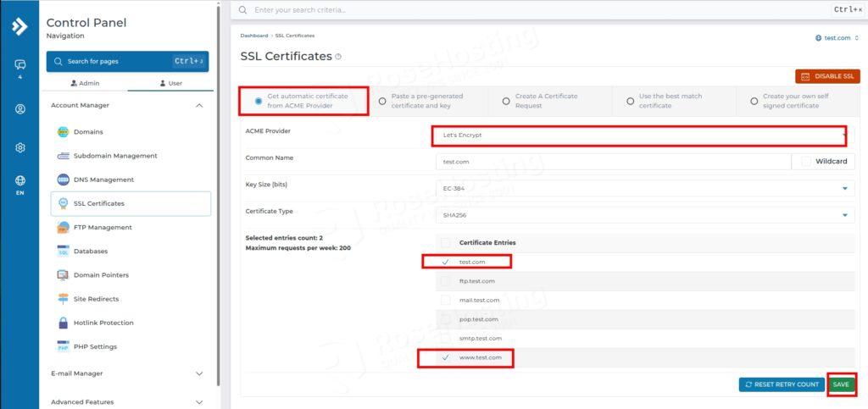Open Subdomain Management from navigation
868x409 pixels.
click(115, 156)
